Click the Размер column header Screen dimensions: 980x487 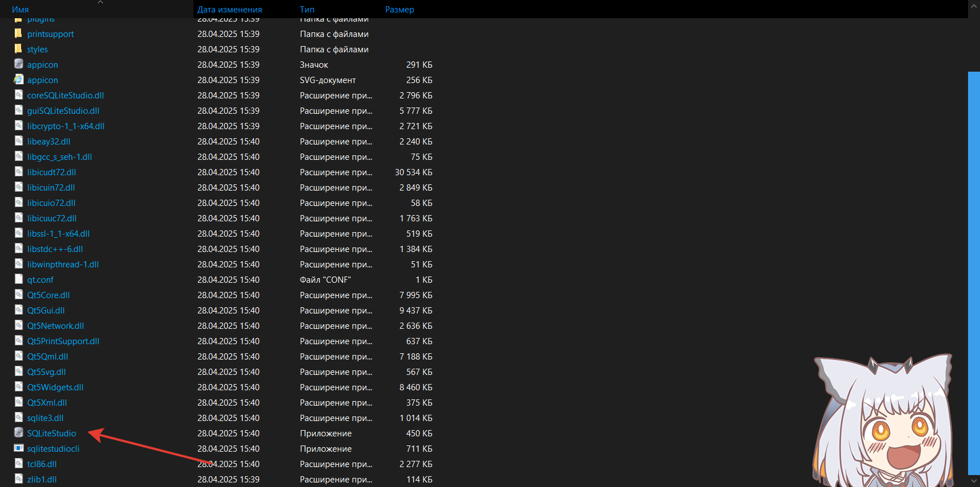(400, 10)
